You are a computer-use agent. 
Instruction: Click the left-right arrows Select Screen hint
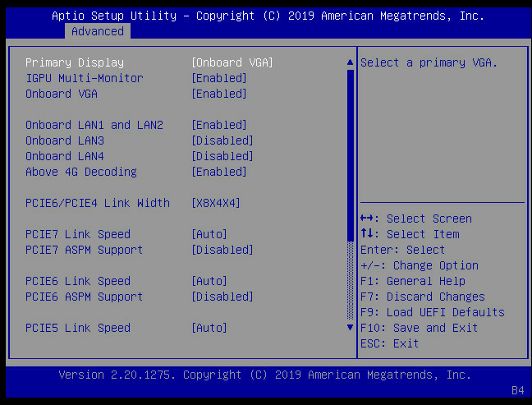click(x=416, y=219)
